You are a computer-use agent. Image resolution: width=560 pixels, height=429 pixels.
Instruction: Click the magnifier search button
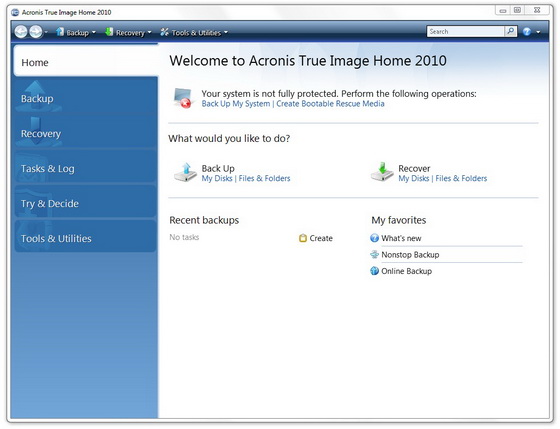pos(511,31)
